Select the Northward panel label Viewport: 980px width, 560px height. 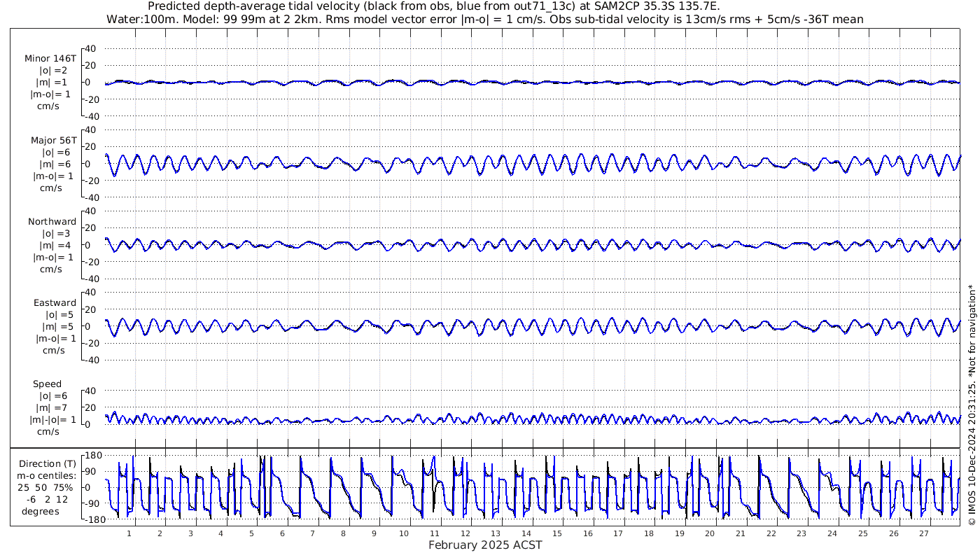pyautogui.click(x=52, y=221)
